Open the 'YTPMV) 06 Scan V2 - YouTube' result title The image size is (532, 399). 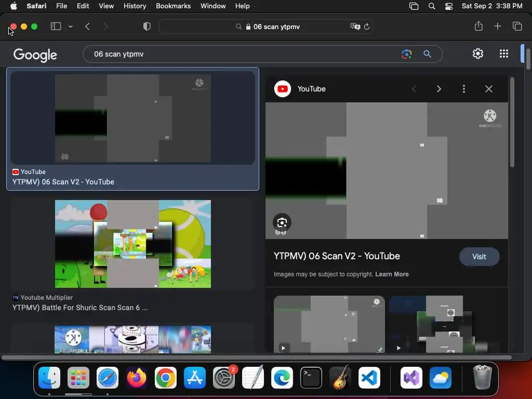[63, 182]
